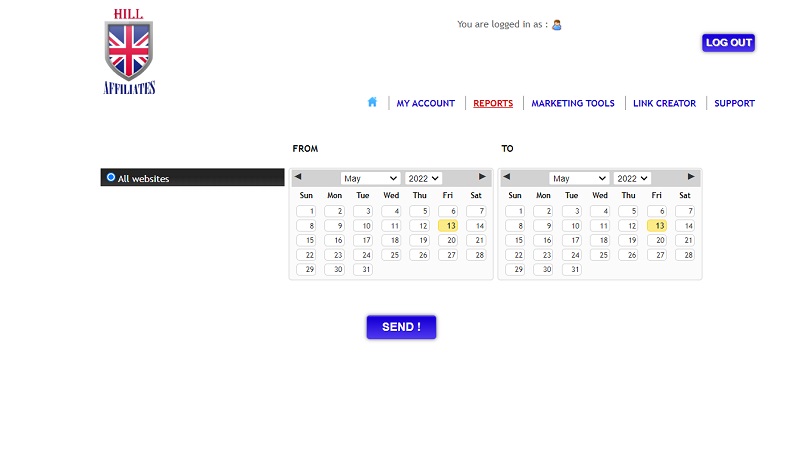Select May 22 in FROM calendar
800x457 pixels.
pos(306,255)
